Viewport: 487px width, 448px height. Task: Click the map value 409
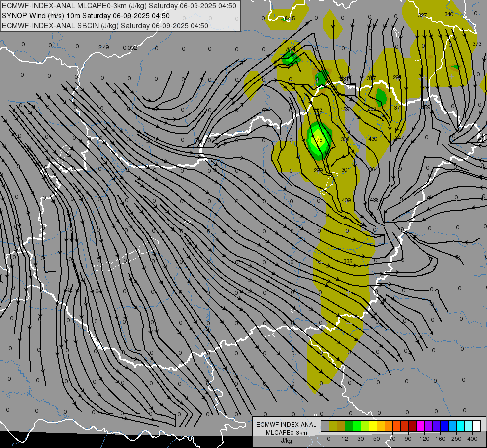click(x=346, y=200)
